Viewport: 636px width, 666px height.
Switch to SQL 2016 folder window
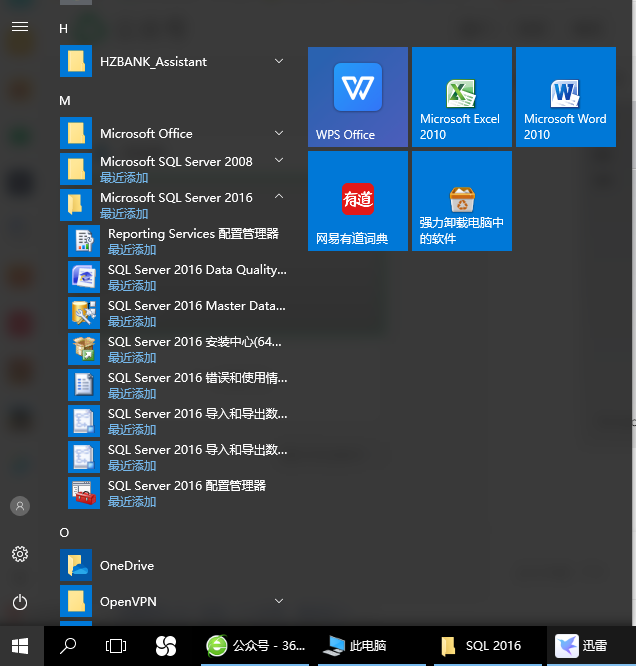pos(487,646)
